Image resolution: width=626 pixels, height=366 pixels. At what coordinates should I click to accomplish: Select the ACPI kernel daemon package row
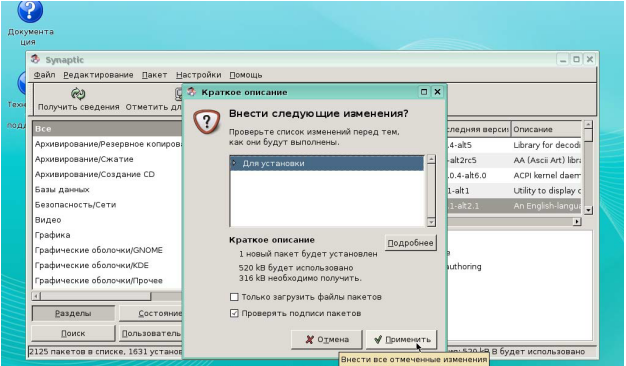(x=513, y=175)
